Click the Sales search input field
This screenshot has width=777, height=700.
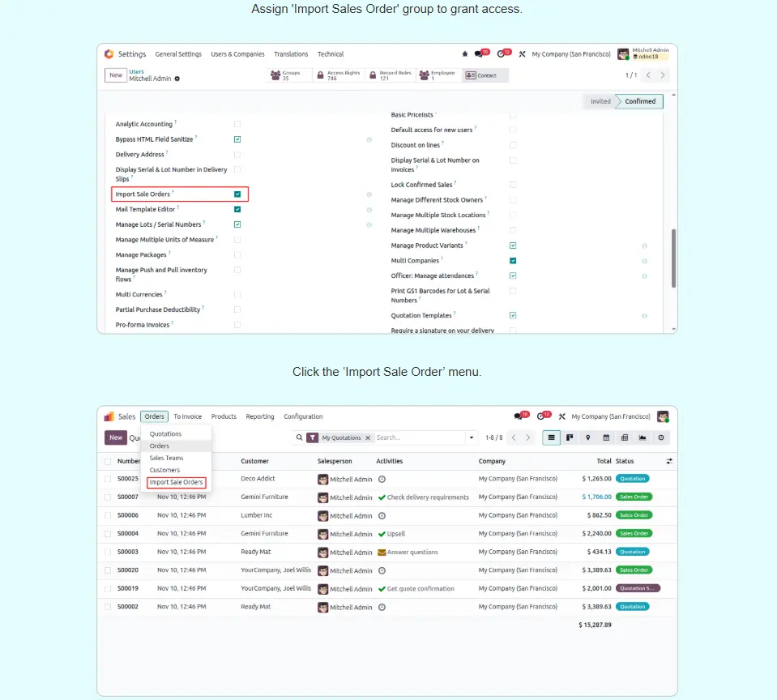420,437
